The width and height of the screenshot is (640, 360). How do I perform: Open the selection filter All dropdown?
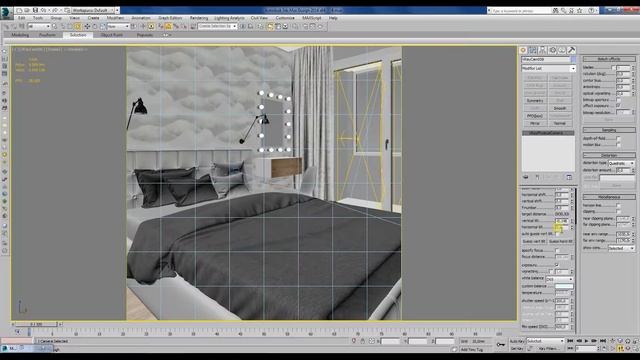39,27
